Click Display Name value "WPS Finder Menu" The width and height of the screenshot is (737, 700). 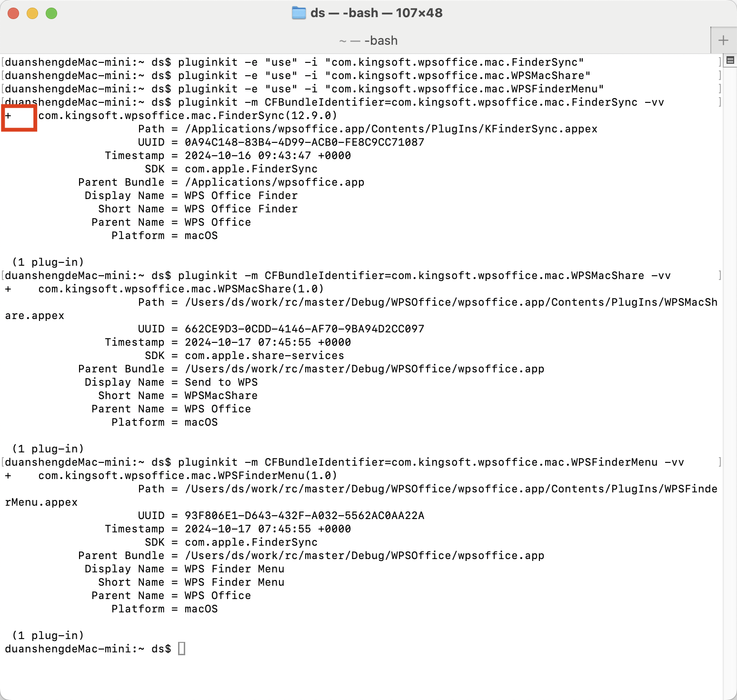pyautogui.click(x=234, y=569)
